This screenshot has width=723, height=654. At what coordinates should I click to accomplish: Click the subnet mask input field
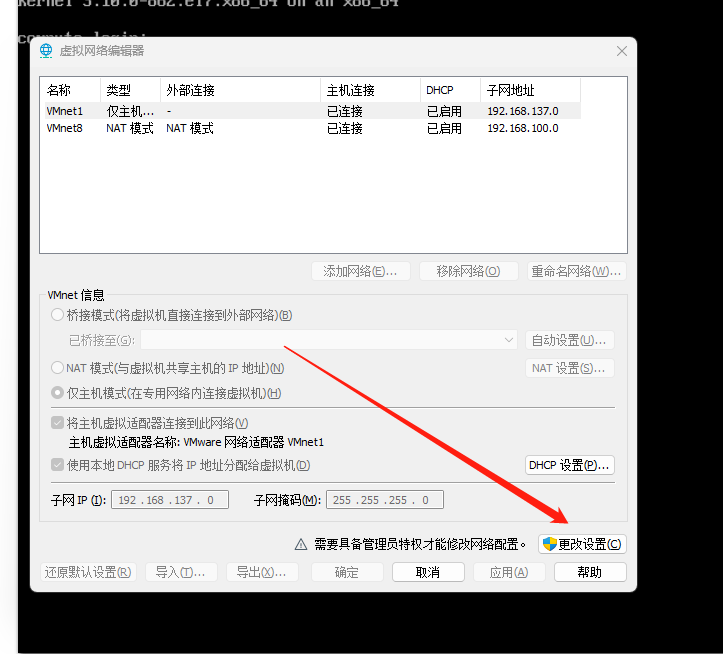(x=385, y=500)
